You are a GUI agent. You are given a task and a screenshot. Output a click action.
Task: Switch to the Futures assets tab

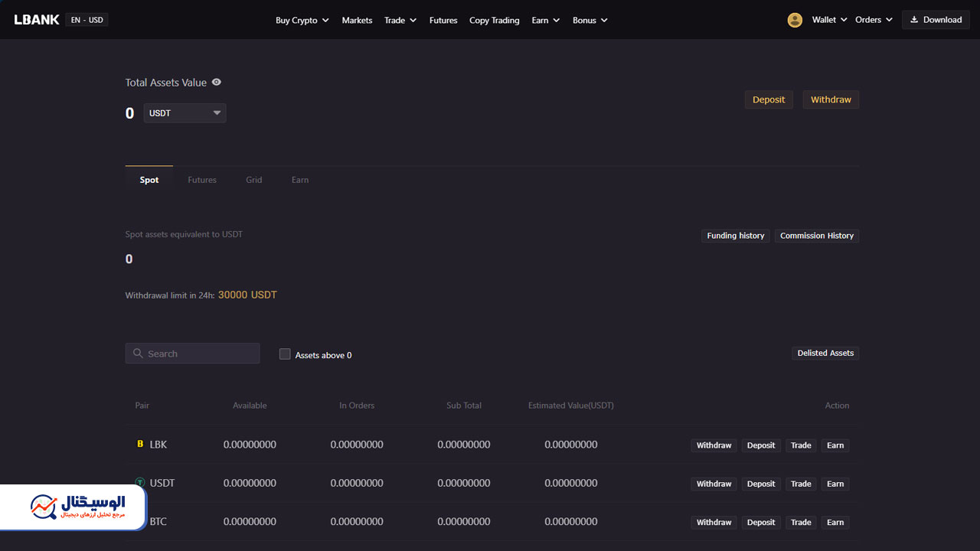(x=202, y=180)
